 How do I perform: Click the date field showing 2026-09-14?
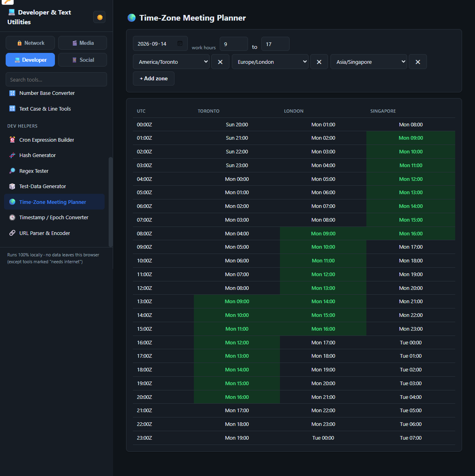[x=160, y=44]
